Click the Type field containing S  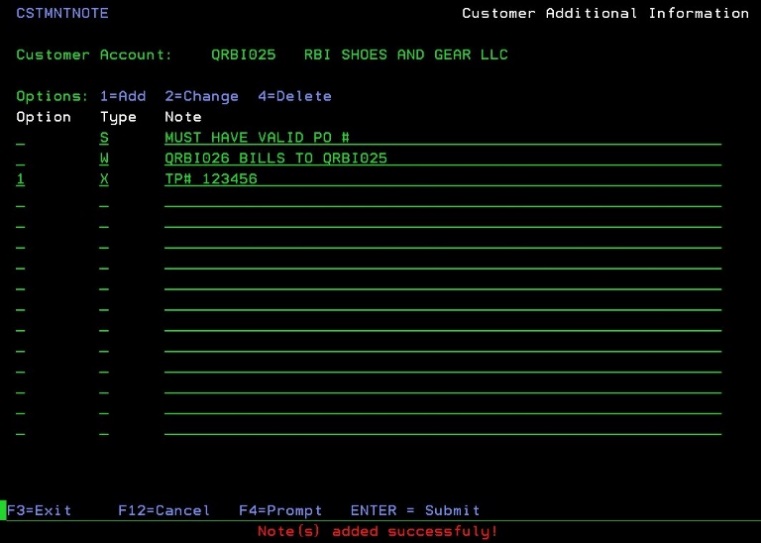click(104, 138)
